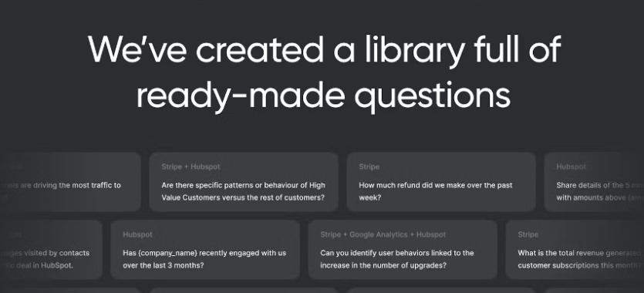Click the "We've created a library full of" heading

coord(324,49)
